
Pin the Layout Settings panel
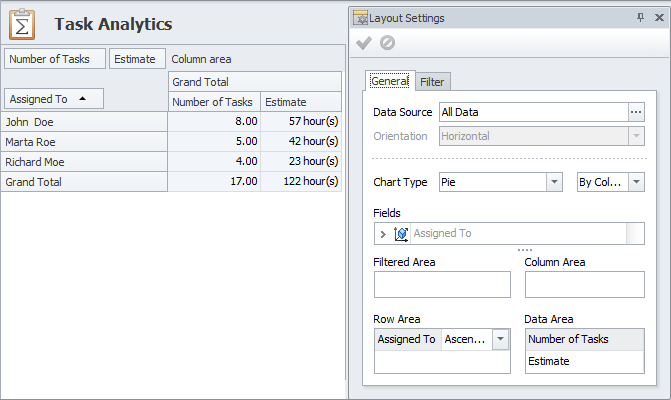[640, 18]
